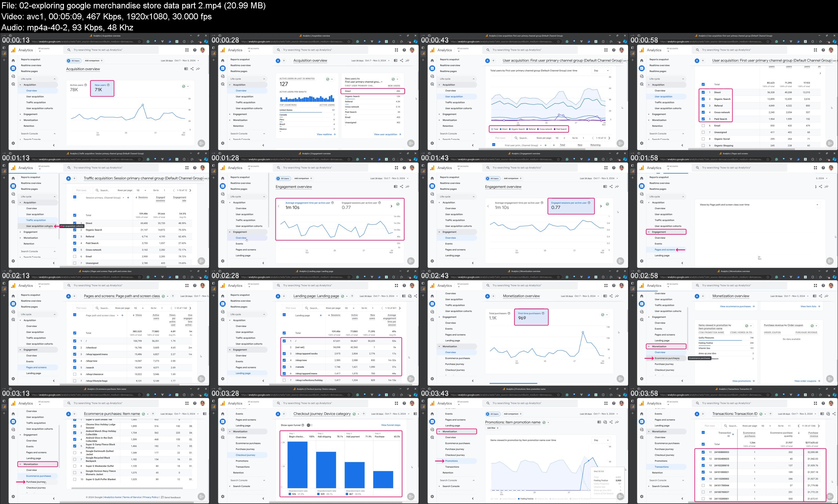Viewport: 838px width, 504px height.
Task: Open the Google apps grid in the 00:01:28 frame
Action: (x=396, y=168)
